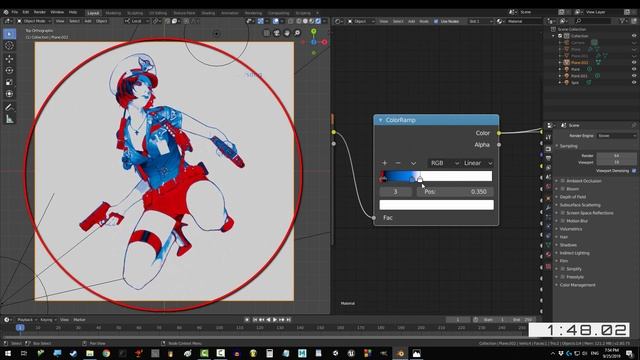The height and width of the screenshot is (360, 640).
Task: Switch to the Modeling workspace tab
Action: 113,13
